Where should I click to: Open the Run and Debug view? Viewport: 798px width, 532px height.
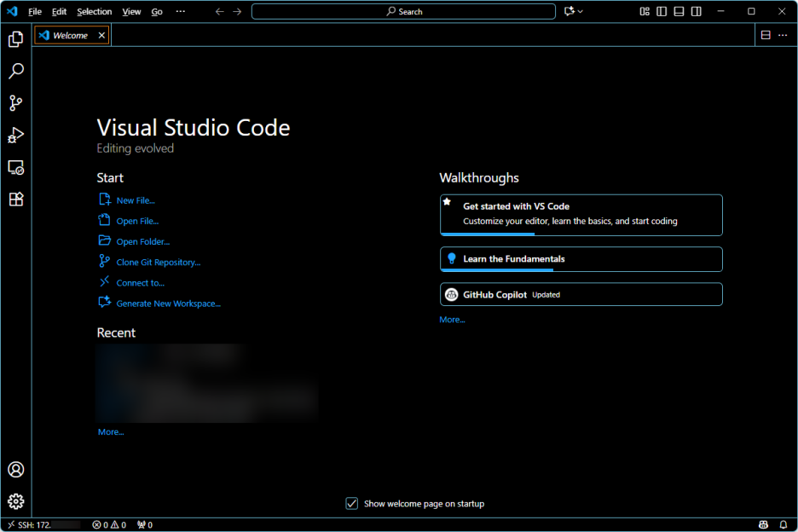(16, 136)
